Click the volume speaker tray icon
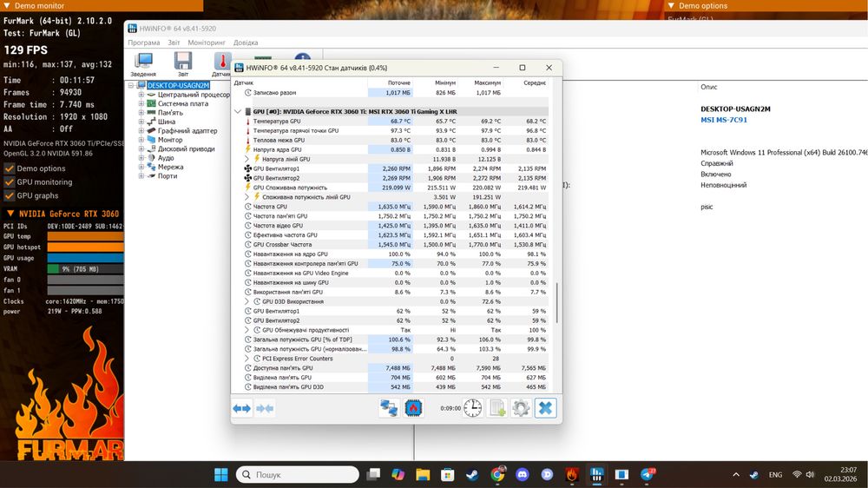 811,475
